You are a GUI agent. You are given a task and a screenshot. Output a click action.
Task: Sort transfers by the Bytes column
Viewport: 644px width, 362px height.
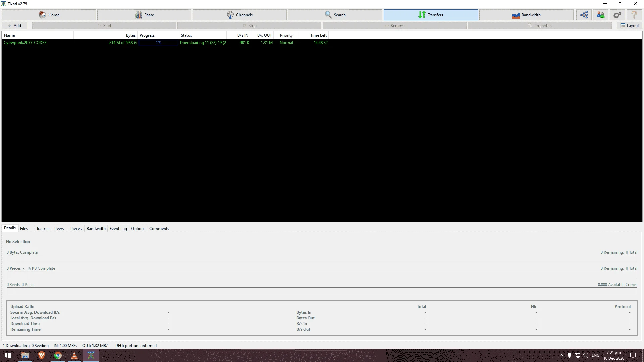point(106,35)
